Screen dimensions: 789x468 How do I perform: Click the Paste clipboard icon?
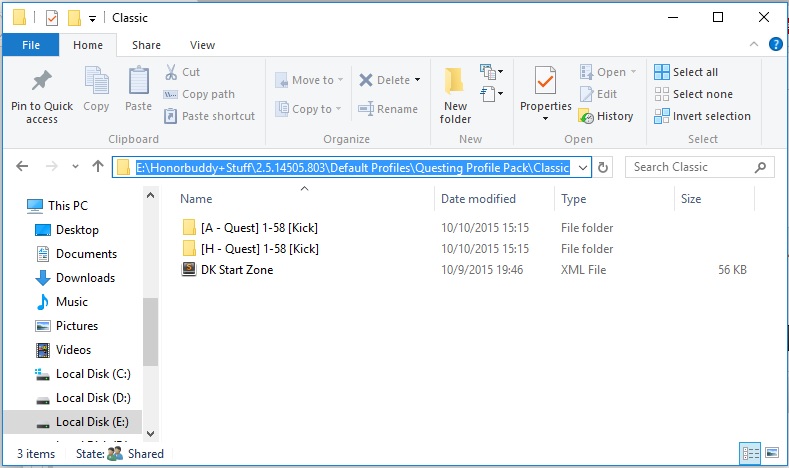[138, 81]
